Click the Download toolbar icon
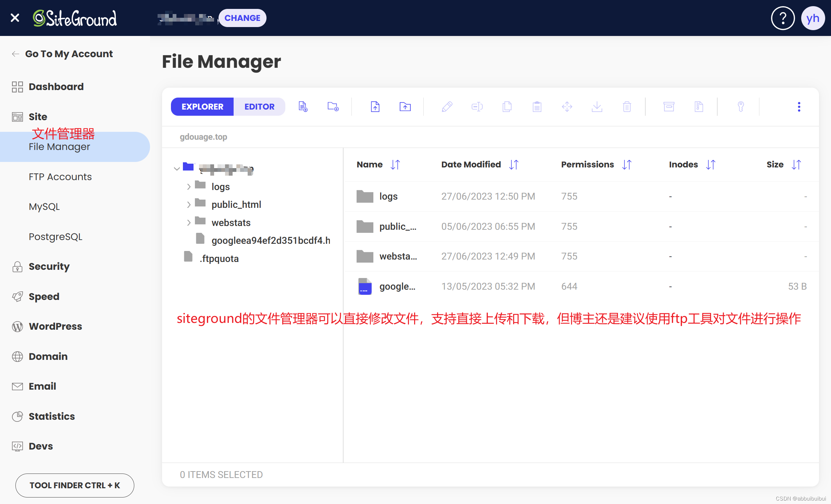This screenshot has width=831, height=504. coord(597,107)
